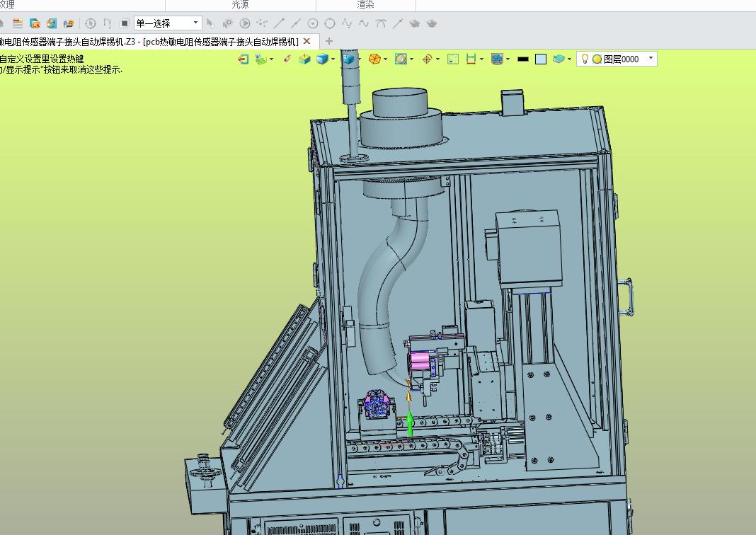Select the circle with center dot icon
Screen dimensions: 756x535
[313, 23]
